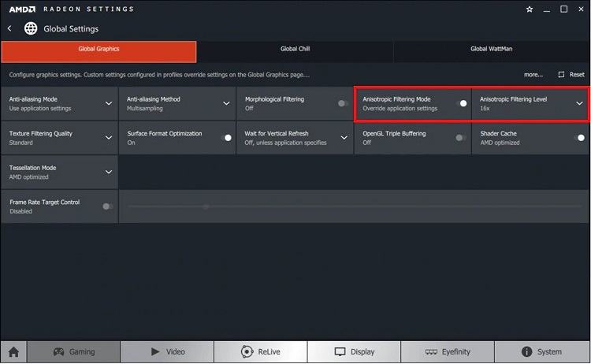The width and height of the screenshot is (591, 364).
Task: Open the ReLive section
Action: coord(260,351)
